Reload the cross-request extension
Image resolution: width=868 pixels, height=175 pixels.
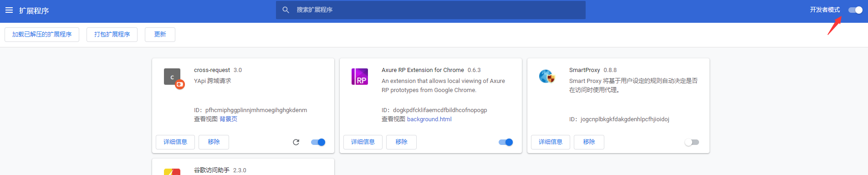click(296, 142)
